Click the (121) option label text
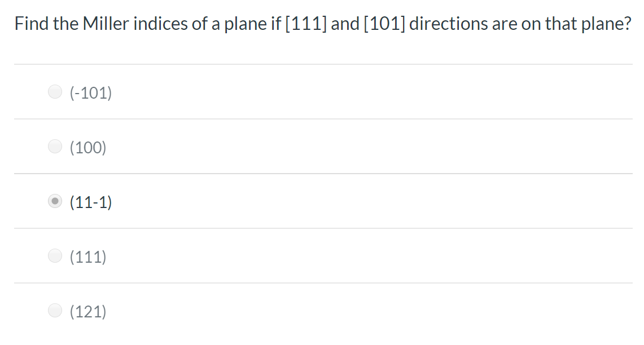The width and height of the screenshot is (644, 345). [88, 311]
